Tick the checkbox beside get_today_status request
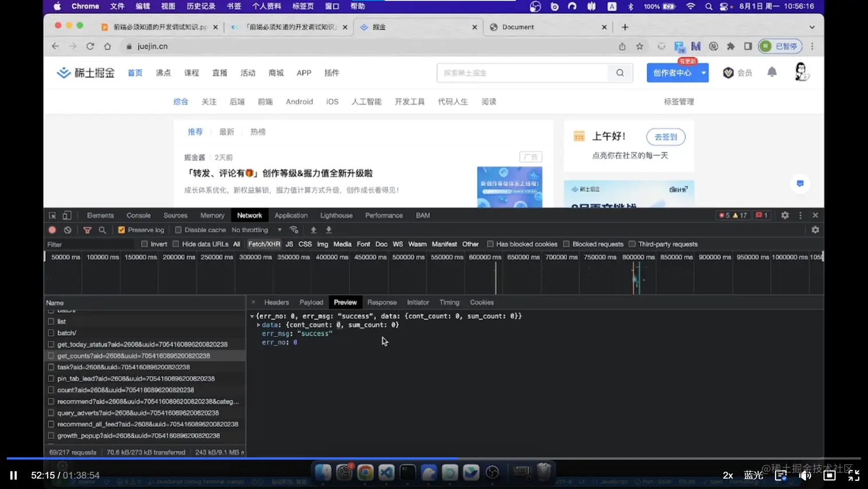 pyautogui.click(x=51, y=344)
